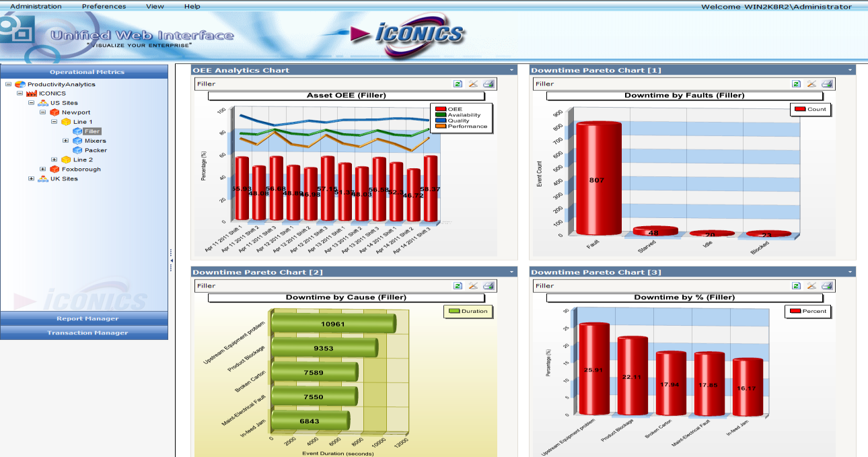Collapse the ProductivityAnalytics root node
Screen dimensions: 868x457
click(x=8, y=84)
